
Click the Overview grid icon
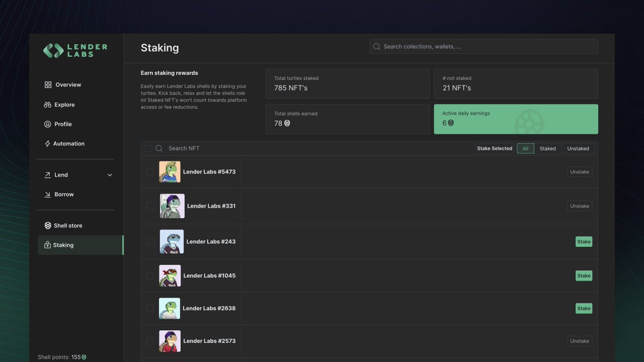(x=48, y=85)
